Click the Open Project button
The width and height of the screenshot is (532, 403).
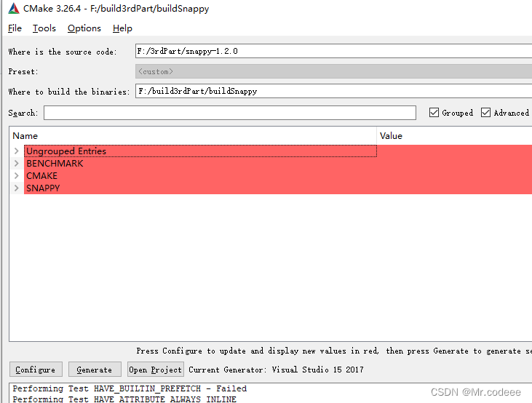pos(156,370)
